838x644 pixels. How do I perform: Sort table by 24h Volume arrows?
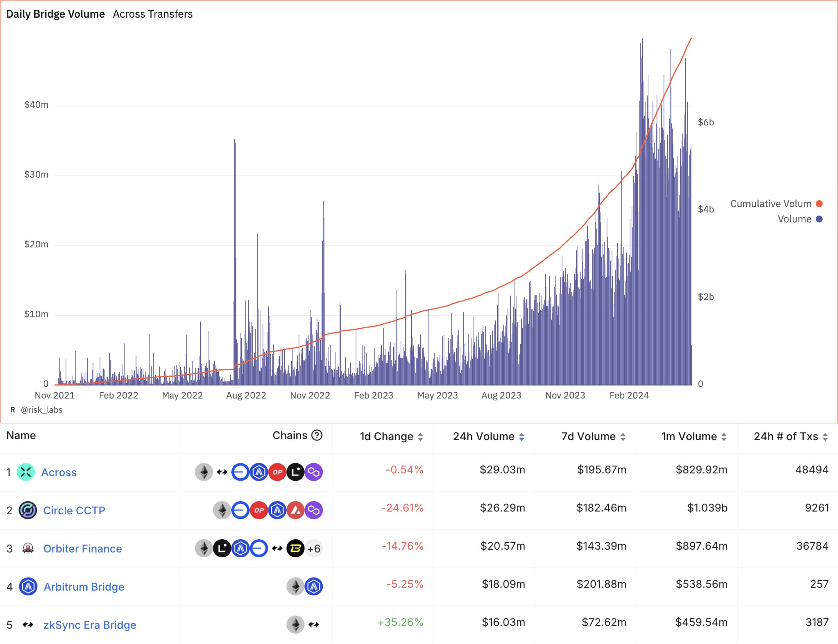522,436
